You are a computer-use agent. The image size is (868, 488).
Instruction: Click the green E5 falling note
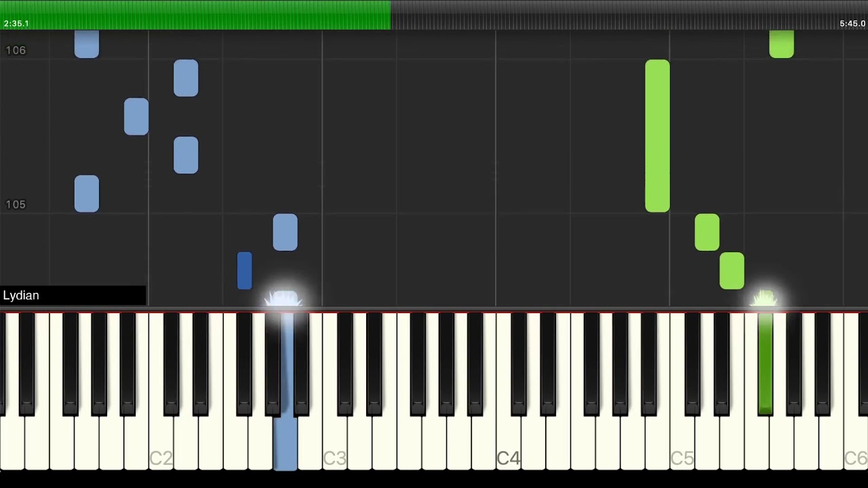(x=732, y=271)
